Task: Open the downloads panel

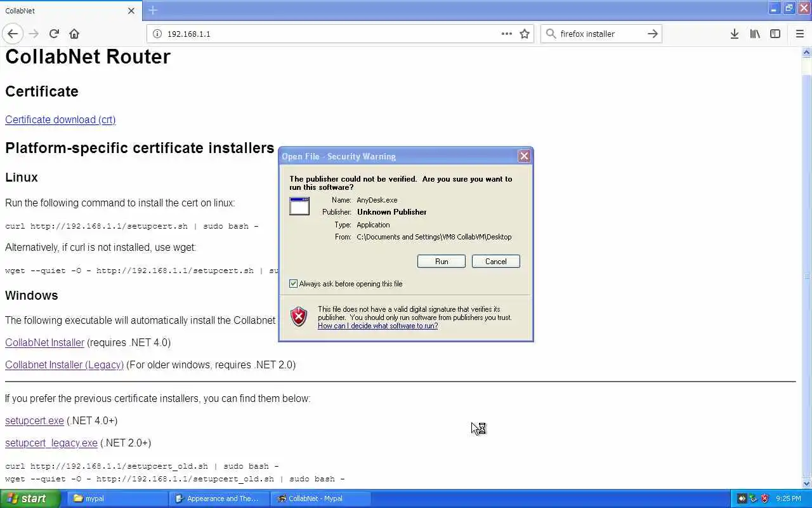Action: [735, 34]
